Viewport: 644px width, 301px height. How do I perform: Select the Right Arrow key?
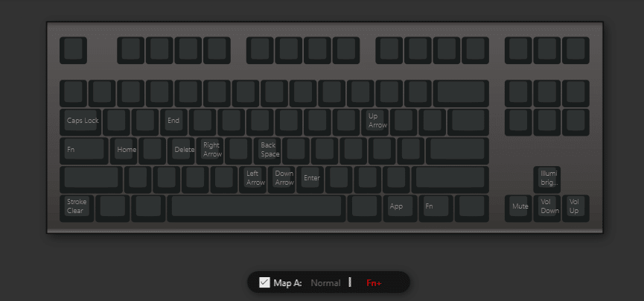pyautogui.click(x=210, y=151)
